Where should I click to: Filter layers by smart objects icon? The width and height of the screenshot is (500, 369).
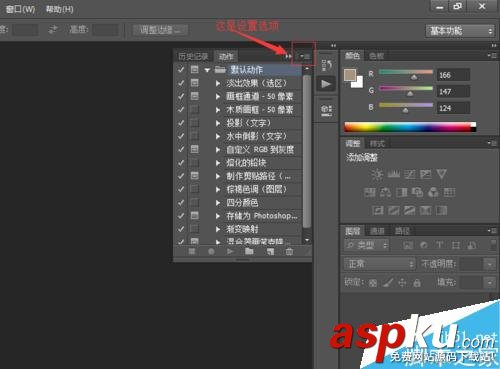click(x=472, y=246)
